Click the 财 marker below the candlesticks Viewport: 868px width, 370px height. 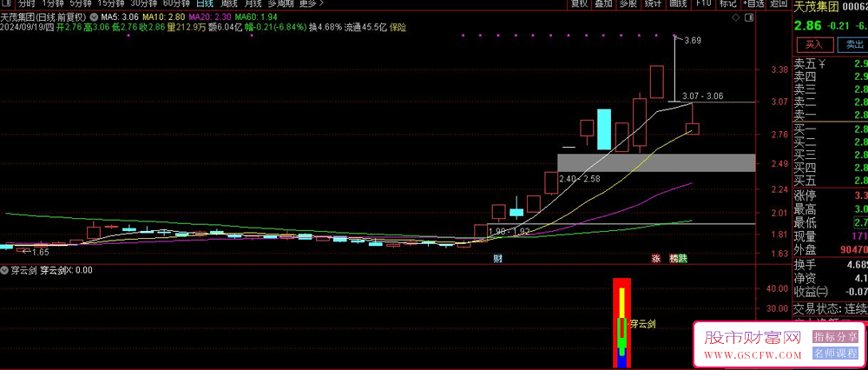[497, 258]
